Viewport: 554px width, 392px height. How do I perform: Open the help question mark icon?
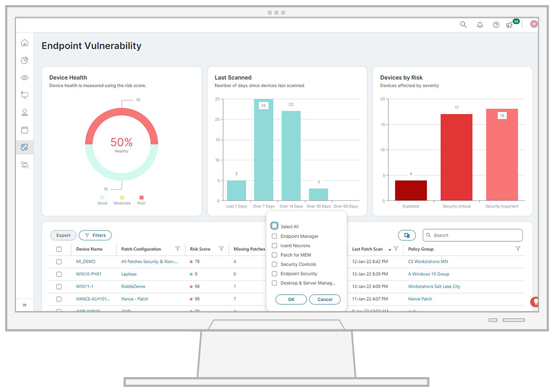pos(496,25)
